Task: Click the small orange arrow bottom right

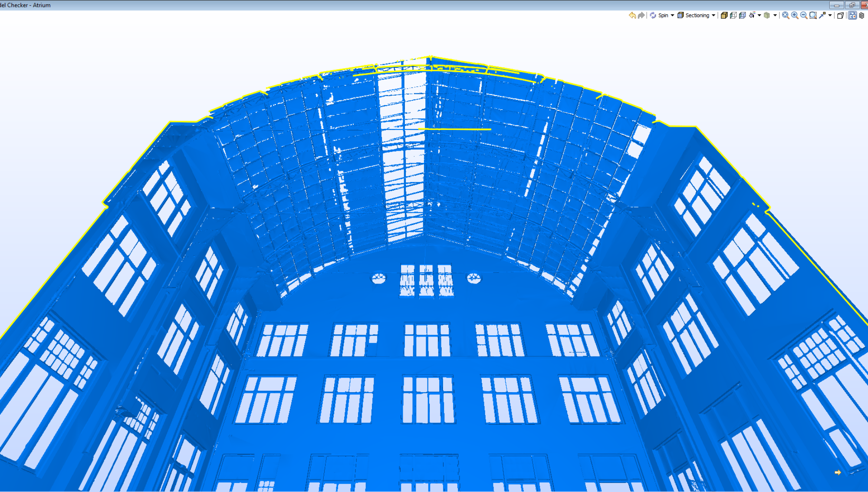Action: pyautogui.click(x=838, y=472)
